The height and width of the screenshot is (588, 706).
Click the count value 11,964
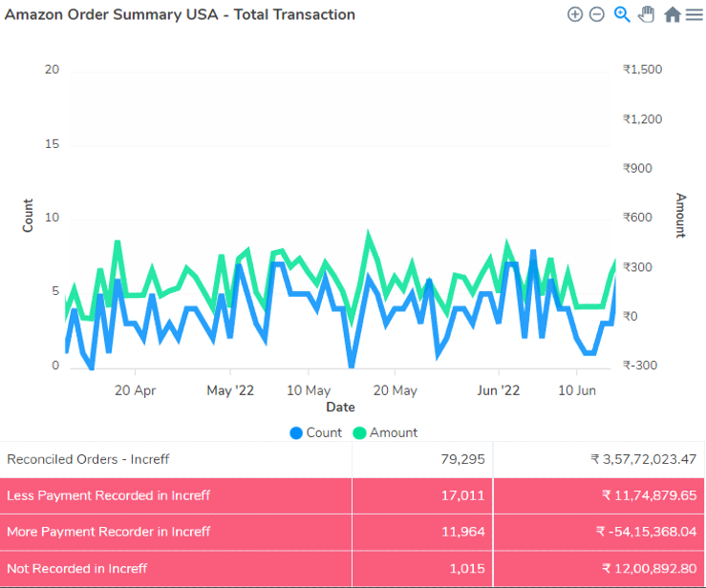click(x=462, y=532)
